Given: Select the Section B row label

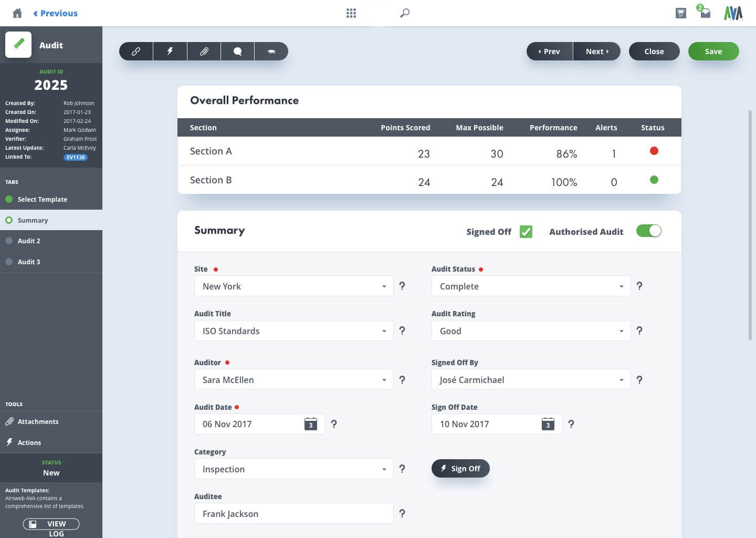Looking at the screenshot, I should (211, 180).
